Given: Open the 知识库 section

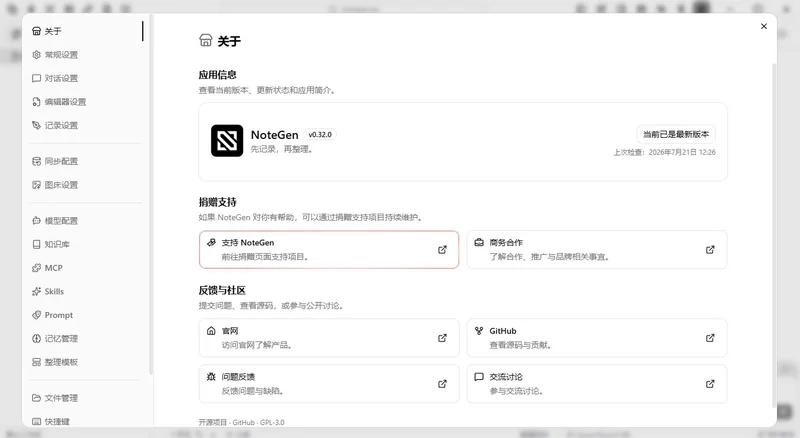Looking at the screenshot, I should click(85, 244).
